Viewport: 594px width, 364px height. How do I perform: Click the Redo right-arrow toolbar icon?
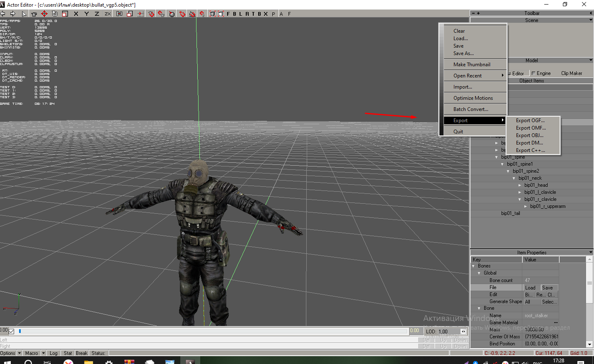click(x=13, y=14)
